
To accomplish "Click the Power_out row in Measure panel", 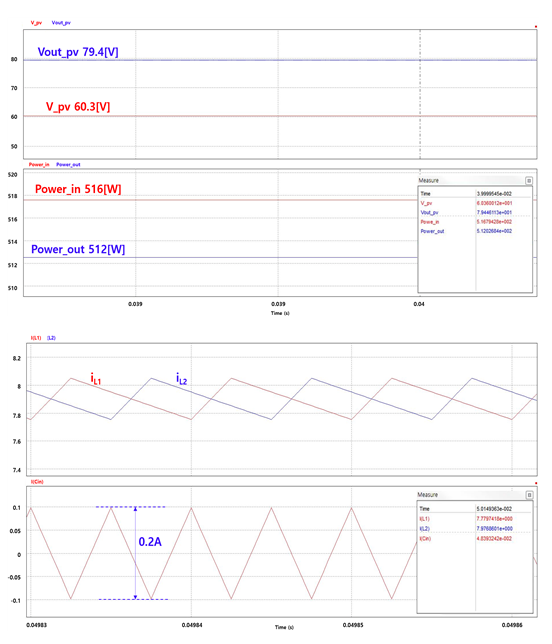I will point(475,231).
